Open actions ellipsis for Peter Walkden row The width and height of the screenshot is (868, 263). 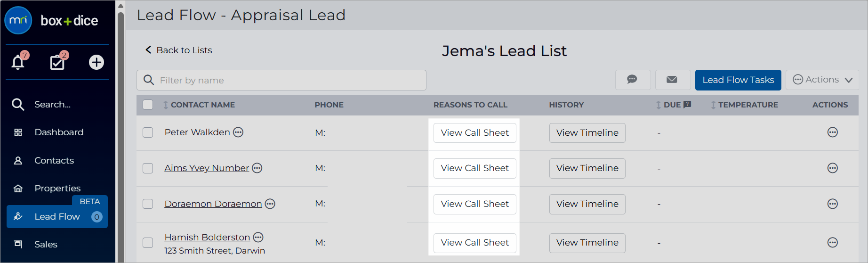click(832, 132)
